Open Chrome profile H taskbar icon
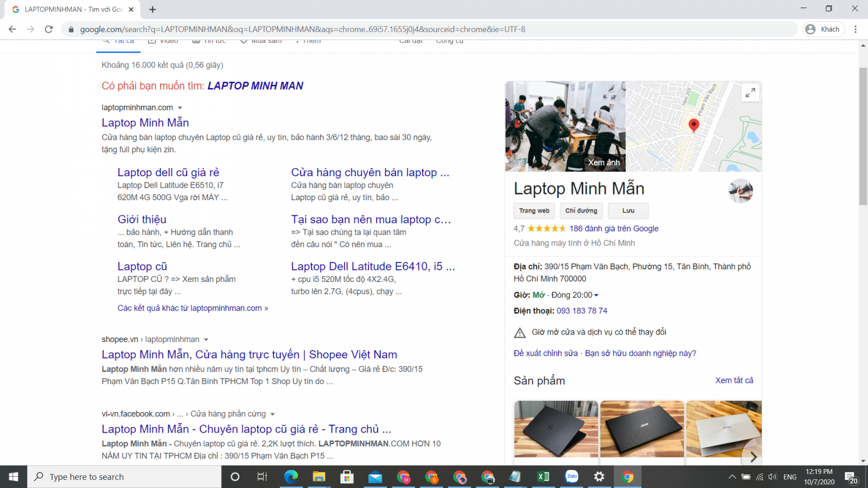The image size is (868, 488). coord(403,477)
